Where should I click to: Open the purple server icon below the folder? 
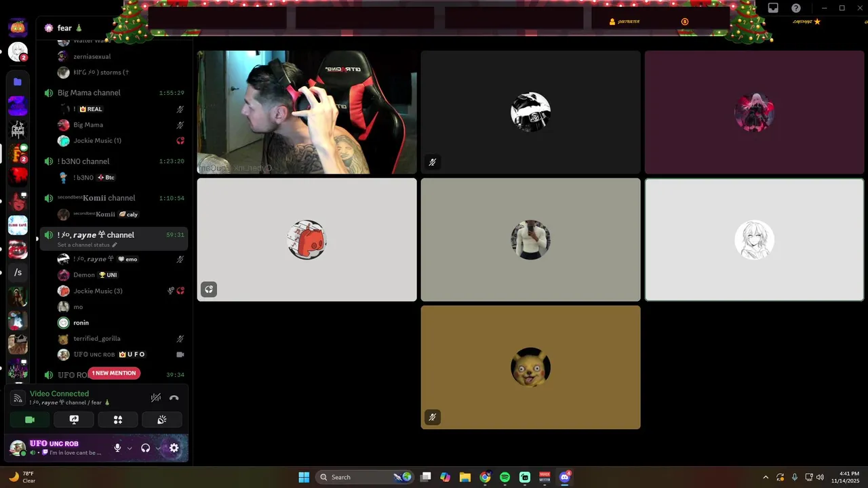(18, 106)
